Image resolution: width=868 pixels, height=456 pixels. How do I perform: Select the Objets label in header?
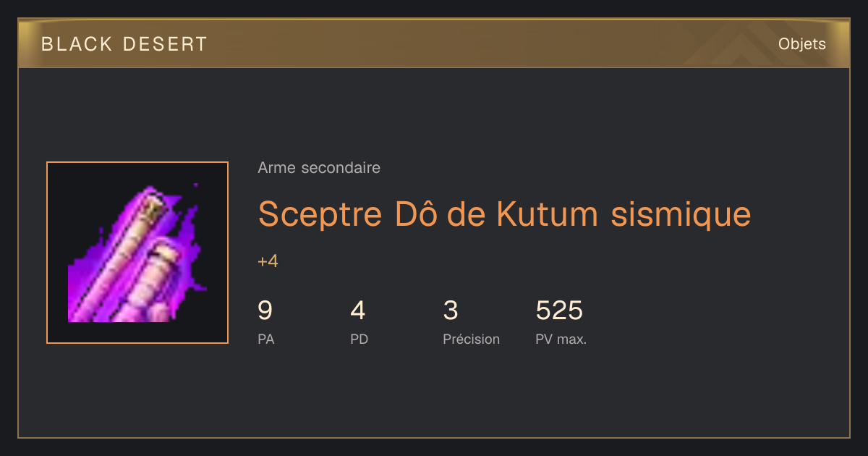coord(802,44)
